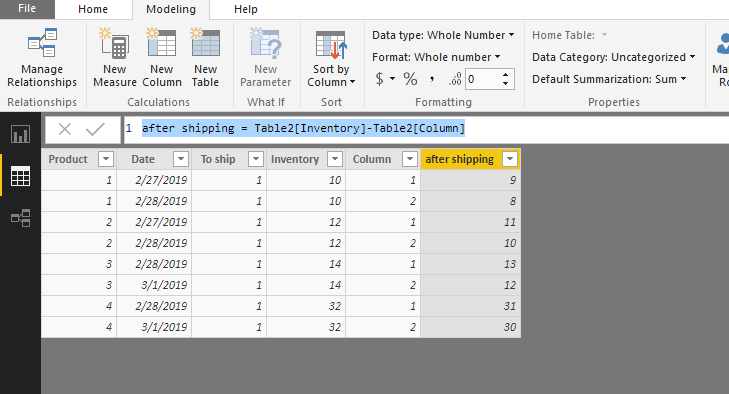
Task: Click after shipping cell value 31
Action: 471,306
